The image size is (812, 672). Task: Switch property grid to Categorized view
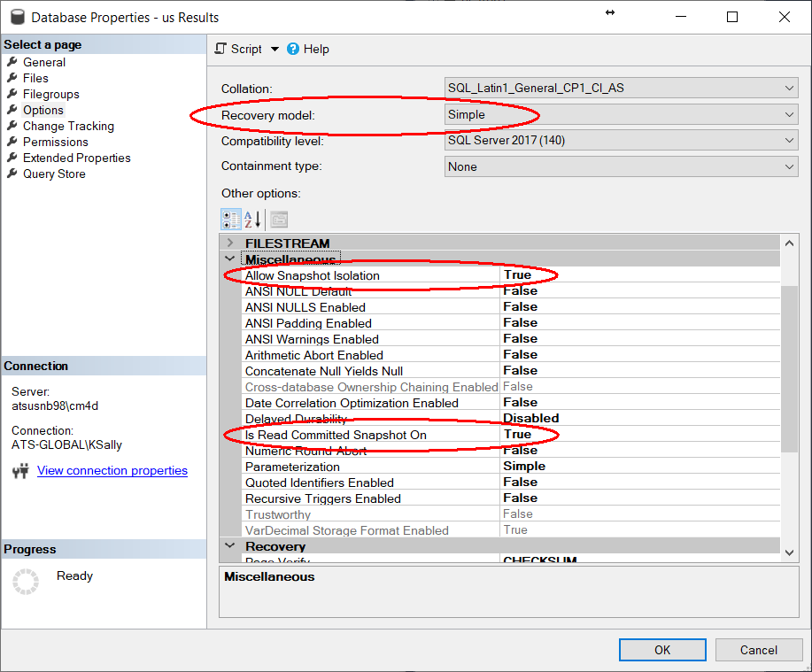[230, 220]
